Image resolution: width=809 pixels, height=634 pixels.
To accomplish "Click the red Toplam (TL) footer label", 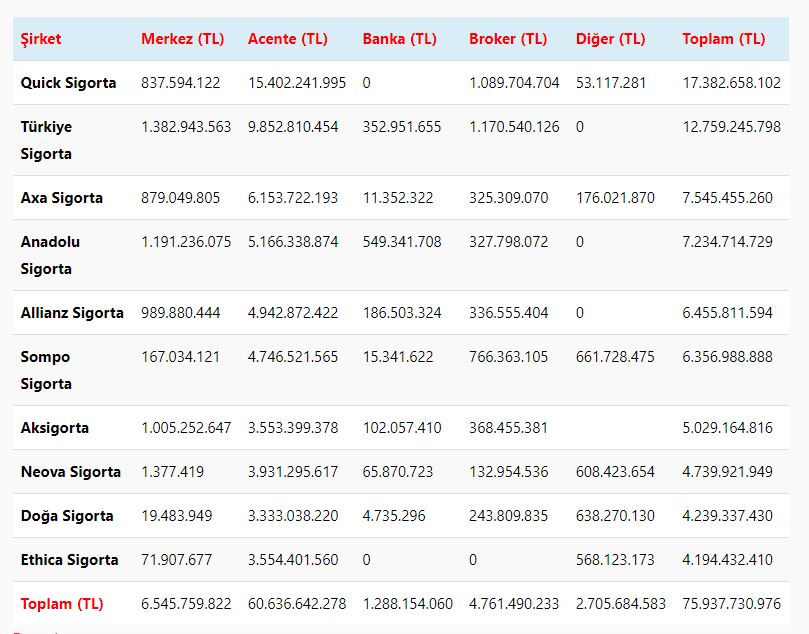I will [62, 604].
